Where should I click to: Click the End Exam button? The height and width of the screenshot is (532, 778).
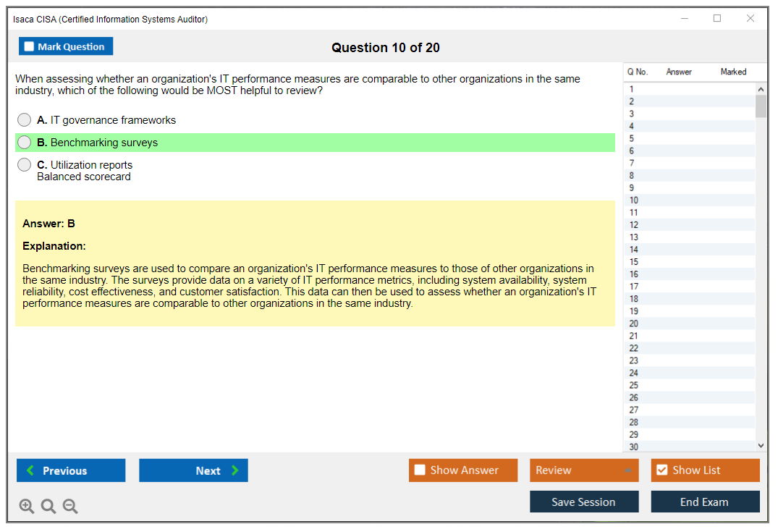(705, 502)
